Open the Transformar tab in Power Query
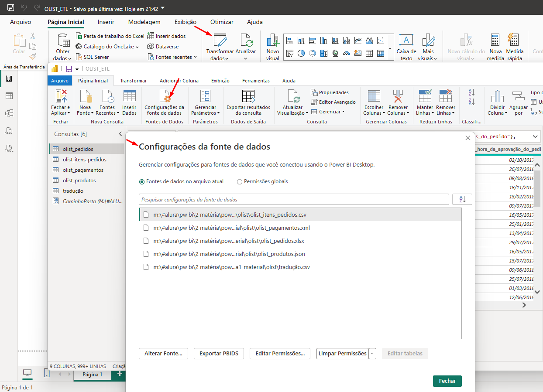The image size is (543, 392). 134,81
